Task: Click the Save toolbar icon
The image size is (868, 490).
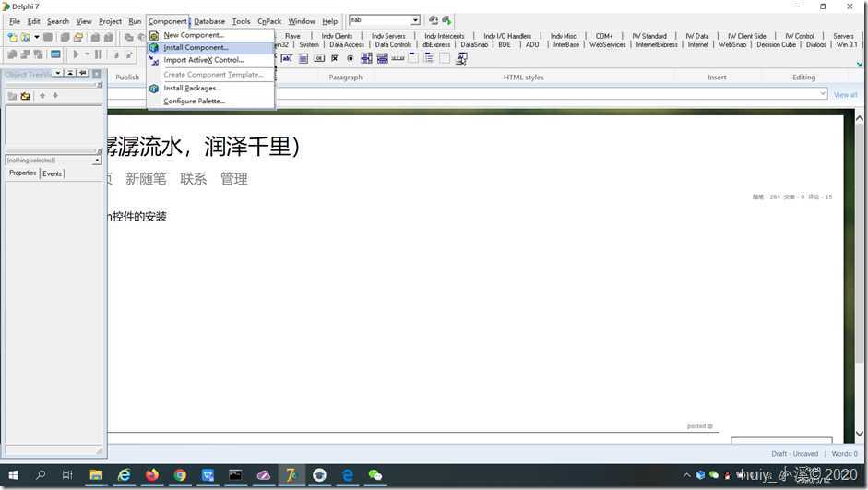Action: click(x=48, y=38)
